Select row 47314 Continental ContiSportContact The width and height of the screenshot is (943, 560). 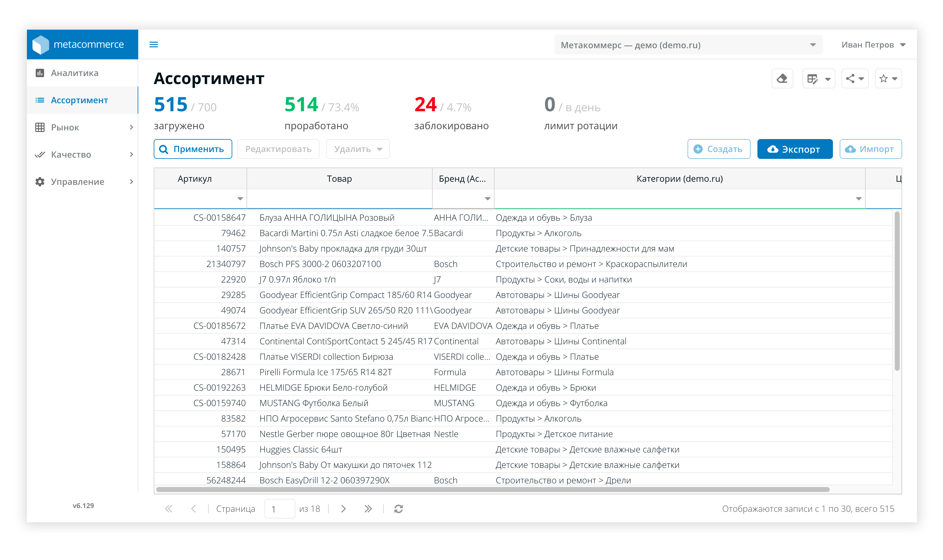(523, 342)
